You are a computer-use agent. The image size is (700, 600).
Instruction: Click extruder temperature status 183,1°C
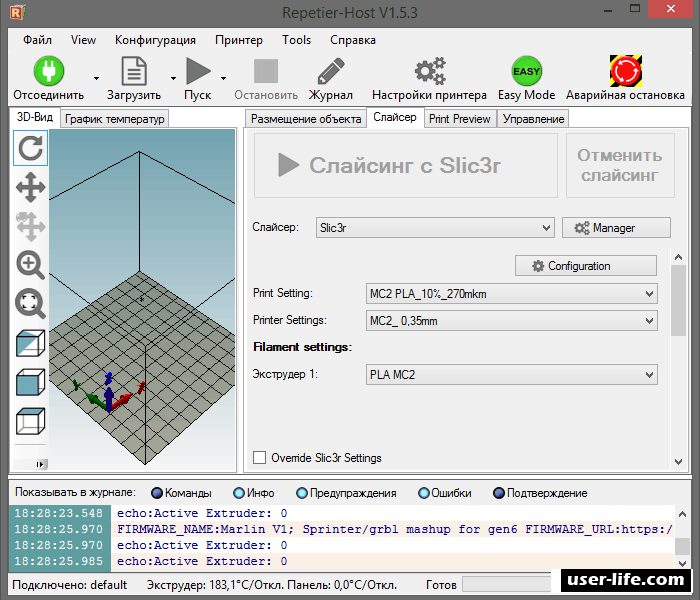click(272, 585)
